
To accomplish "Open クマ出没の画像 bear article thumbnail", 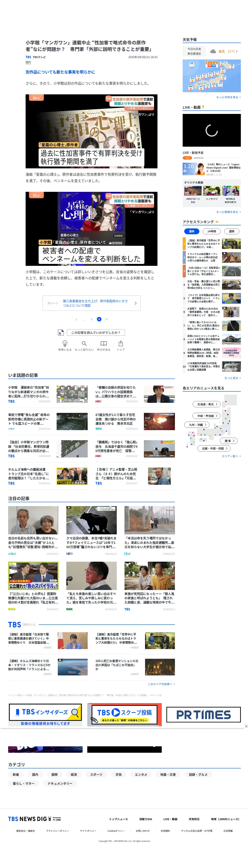I will 91,520.
